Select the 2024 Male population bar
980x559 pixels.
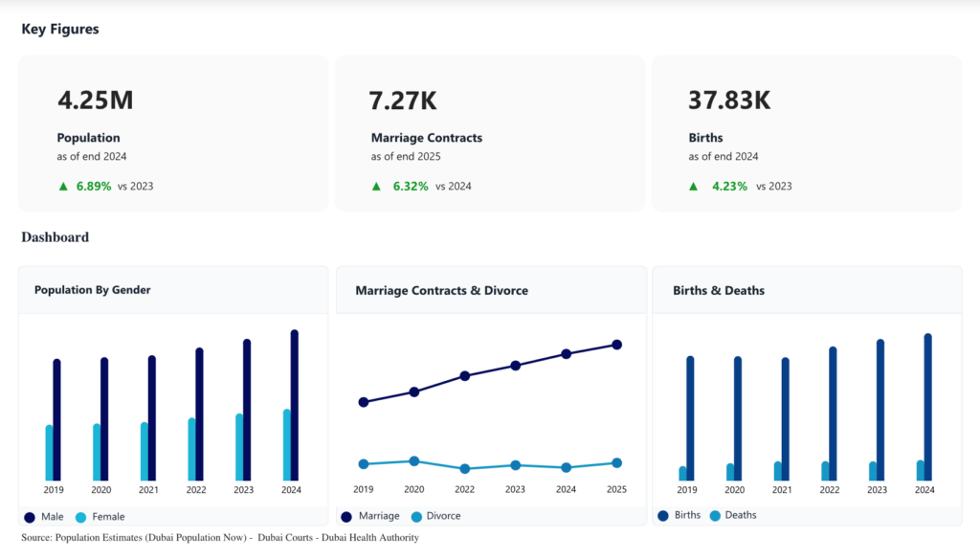coord(295,406)
